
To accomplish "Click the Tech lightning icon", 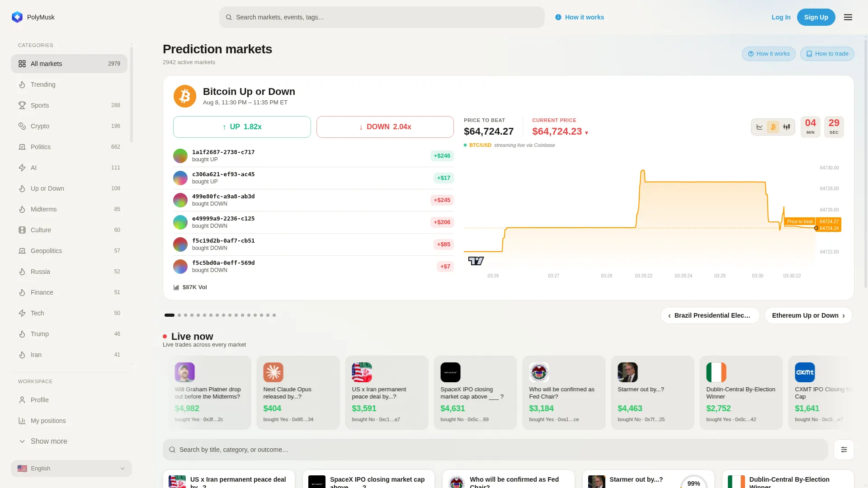I will pyautogui.click(x=22, y=313).
